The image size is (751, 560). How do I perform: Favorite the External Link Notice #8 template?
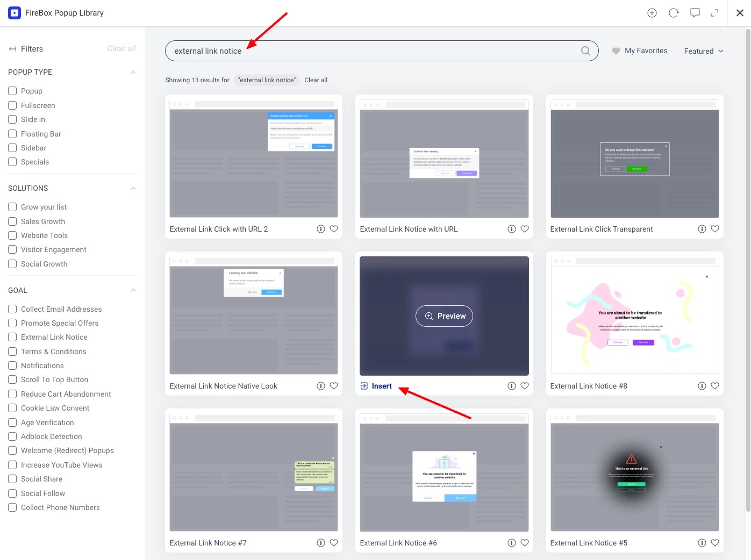click(715, 385)
